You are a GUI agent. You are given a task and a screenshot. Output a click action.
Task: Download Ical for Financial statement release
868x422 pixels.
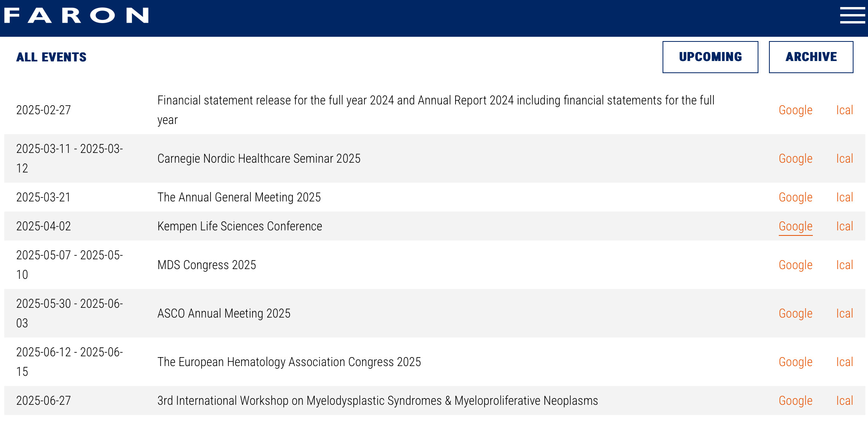845,110
